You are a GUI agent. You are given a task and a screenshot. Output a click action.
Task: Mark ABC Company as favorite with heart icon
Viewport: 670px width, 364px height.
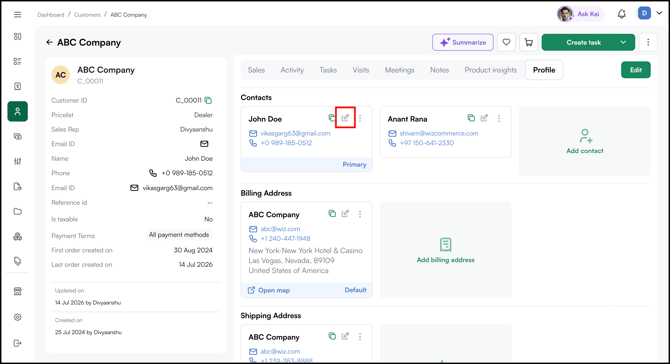[506, 42]
